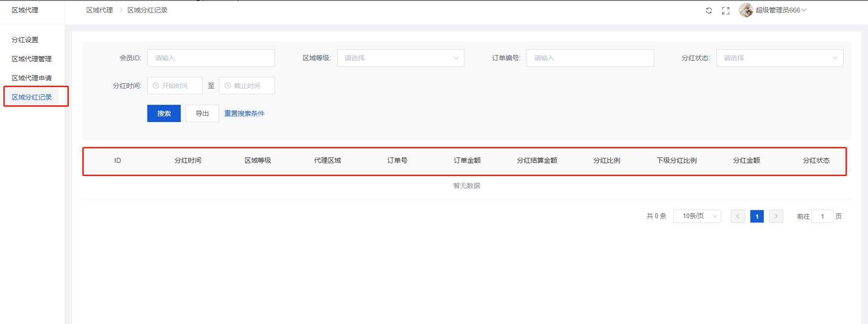
Task: Click the 重置搜索条件 link
Action: click(x=244, y=113)
